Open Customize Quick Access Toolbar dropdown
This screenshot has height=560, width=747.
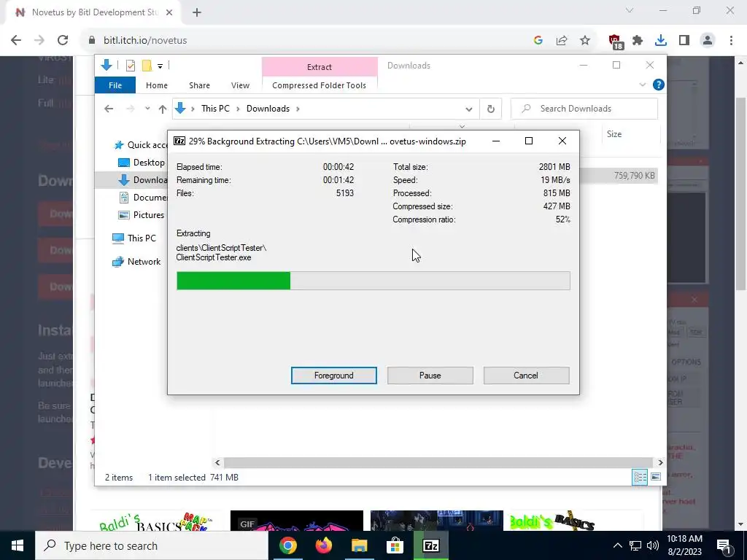[160, 66]
